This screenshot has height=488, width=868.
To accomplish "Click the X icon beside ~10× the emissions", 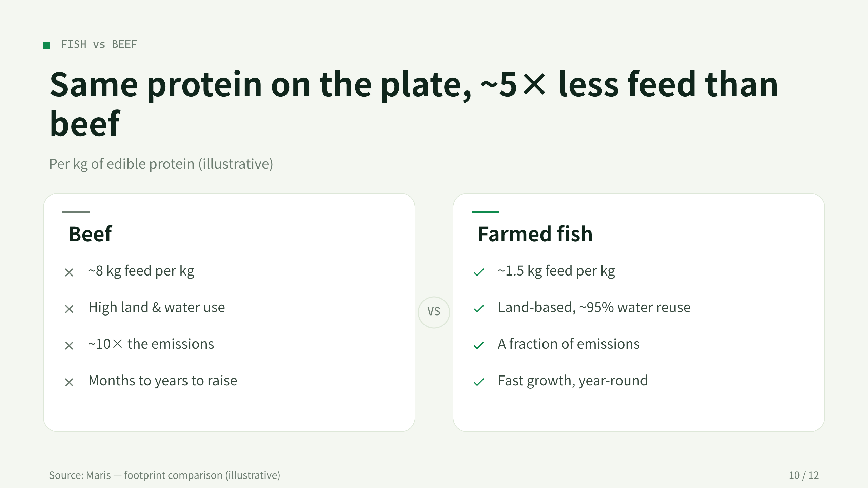I will point(69,345).
